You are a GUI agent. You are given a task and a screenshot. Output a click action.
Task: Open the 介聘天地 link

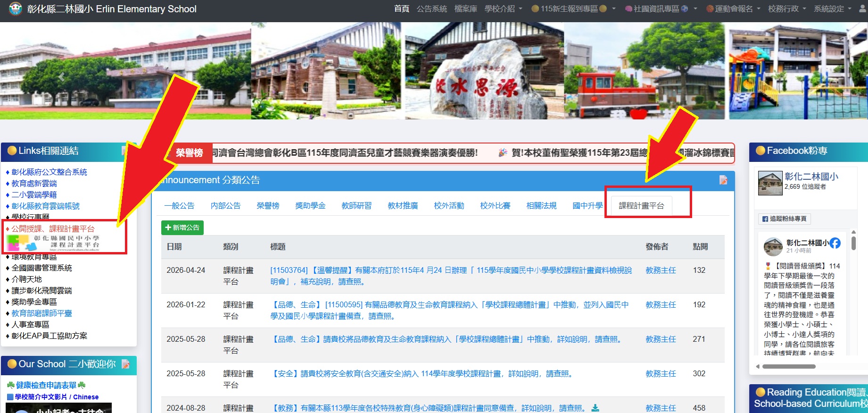(x=26, y=279)
